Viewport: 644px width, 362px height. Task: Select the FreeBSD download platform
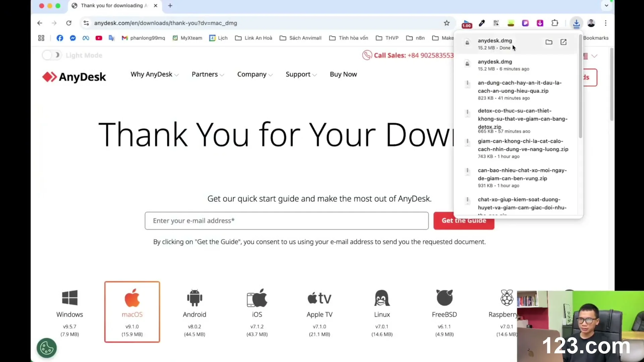pos(444,312)
